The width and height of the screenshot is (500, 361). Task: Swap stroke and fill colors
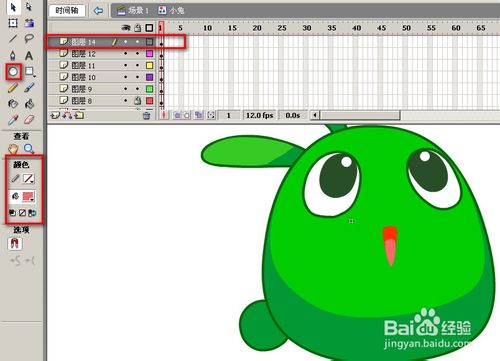tap(32, 213)
